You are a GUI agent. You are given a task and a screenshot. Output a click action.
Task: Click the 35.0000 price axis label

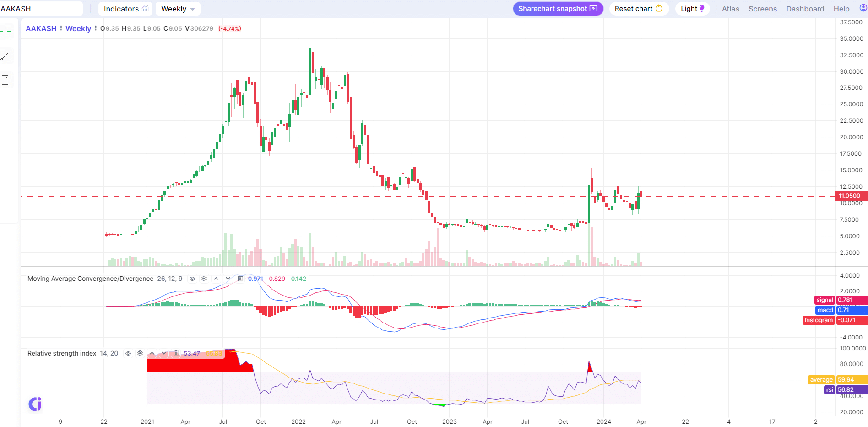click(x=852, y=38)
